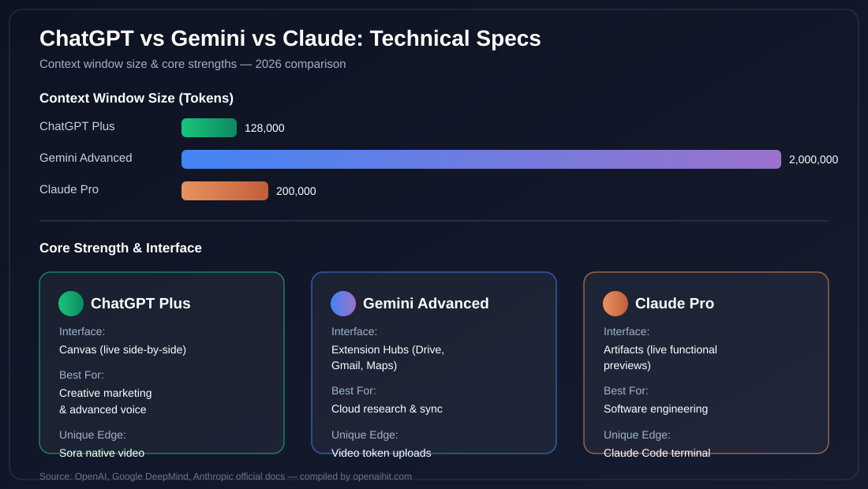Click the blue Gemini Advanced context bar
Image resolution: width=868 pixels, height=489 pixels.
point(481,159)
